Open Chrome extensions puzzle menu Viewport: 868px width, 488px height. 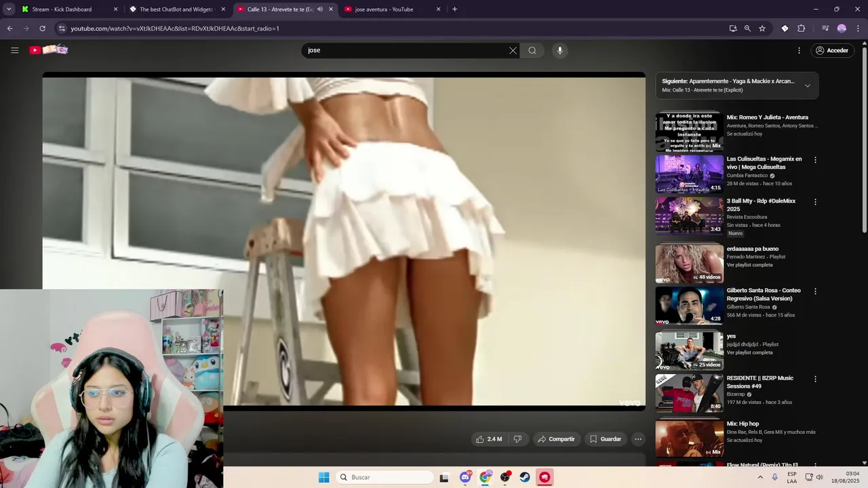[x=802, y=28]
